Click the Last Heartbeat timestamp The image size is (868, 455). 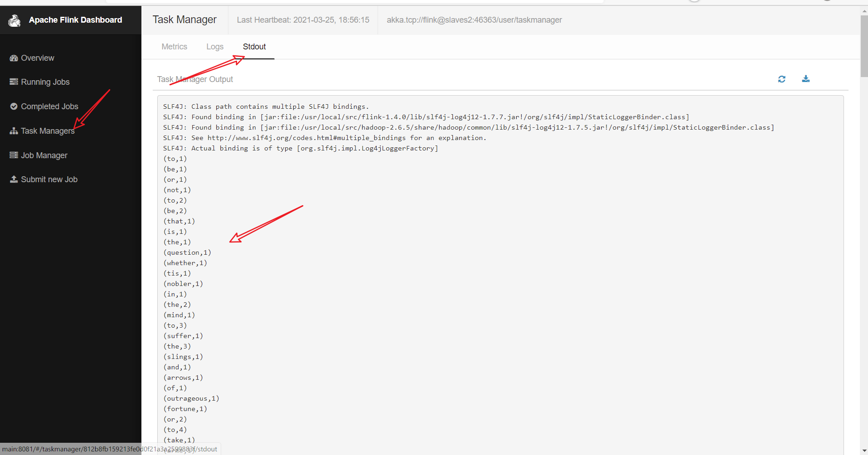pyautogui.click(x=303, y=20)
